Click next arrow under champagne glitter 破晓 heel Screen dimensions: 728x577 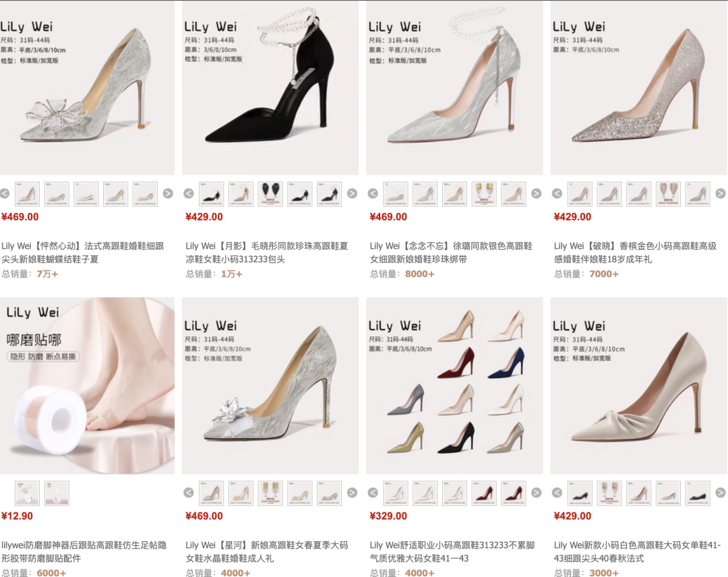click(x=721, y=193)
